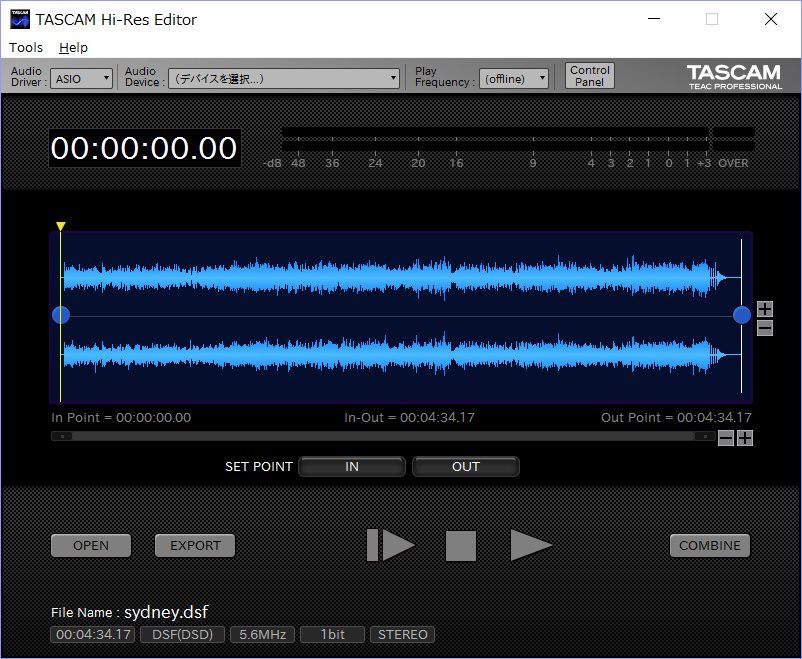Open the Help menu

click(x=73, y=48)
